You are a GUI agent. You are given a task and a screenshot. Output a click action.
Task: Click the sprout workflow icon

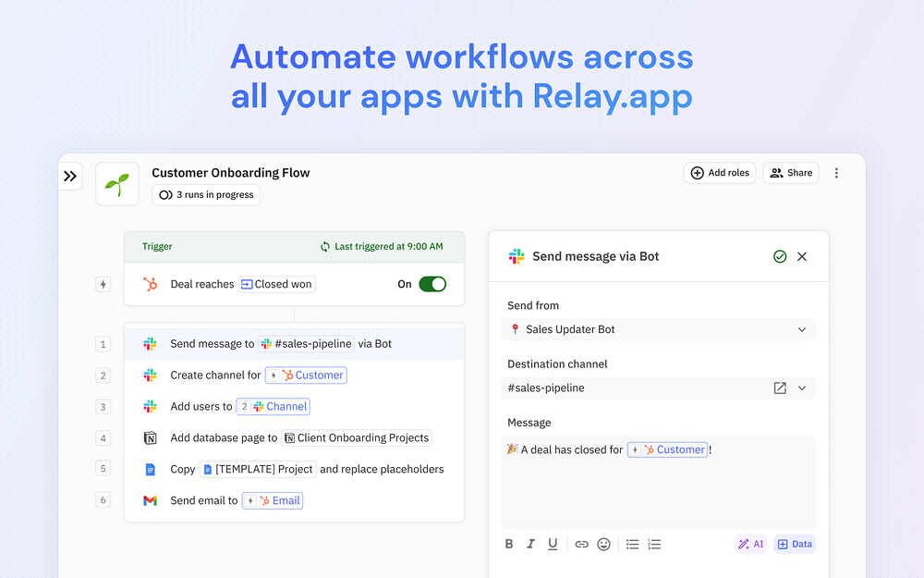pyautogui.click(x=117, y=184)
